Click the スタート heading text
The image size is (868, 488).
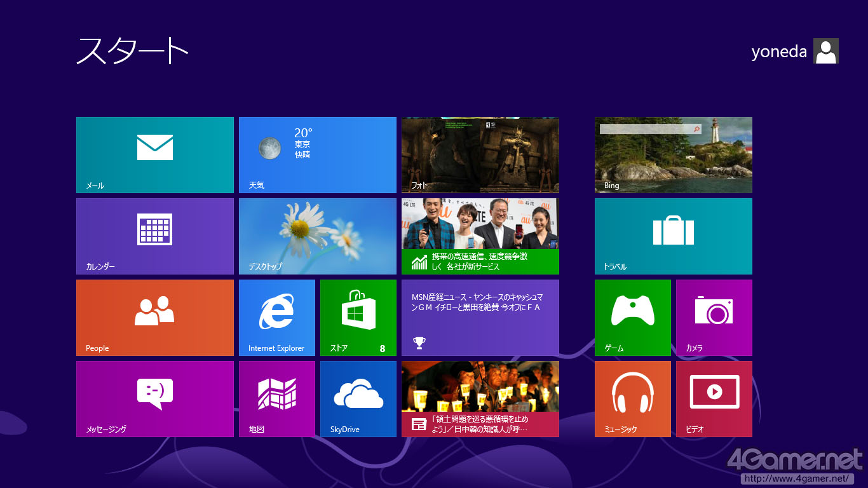(x=133, y=51)
